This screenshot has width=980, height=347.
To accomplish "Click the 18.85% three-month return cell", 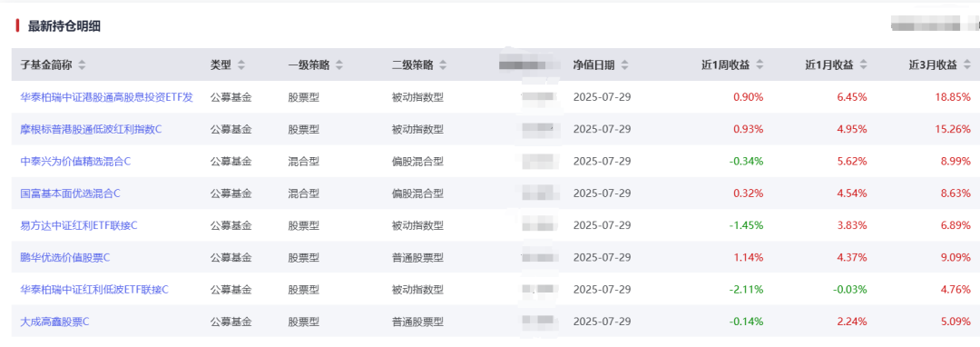I will click(953, 97).
